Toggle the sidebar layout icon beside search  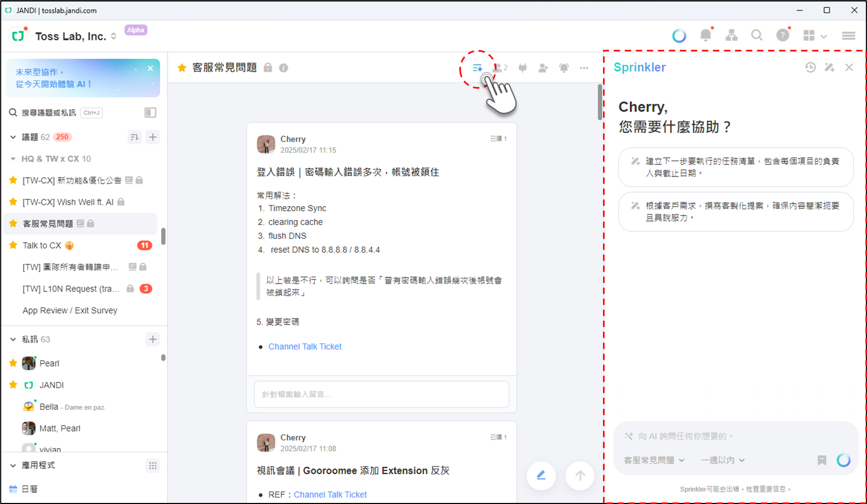[x=150, y=113]
